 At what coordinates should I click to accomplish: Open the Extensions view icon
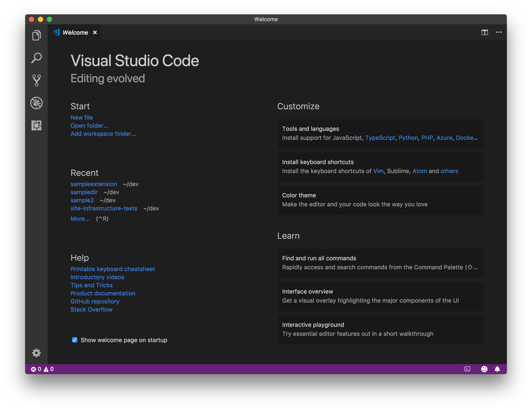click(36, 125)
